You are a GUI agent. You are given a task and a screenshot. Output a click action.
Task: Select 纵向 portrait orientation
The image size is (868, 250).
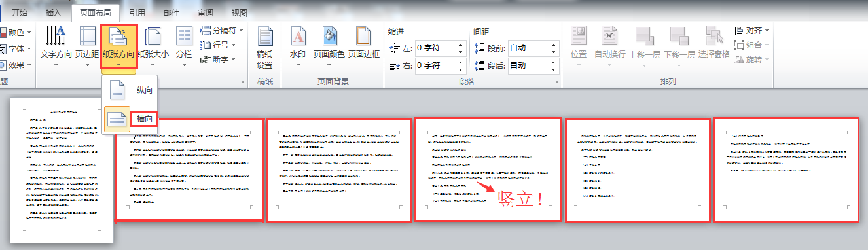[131, 90]
